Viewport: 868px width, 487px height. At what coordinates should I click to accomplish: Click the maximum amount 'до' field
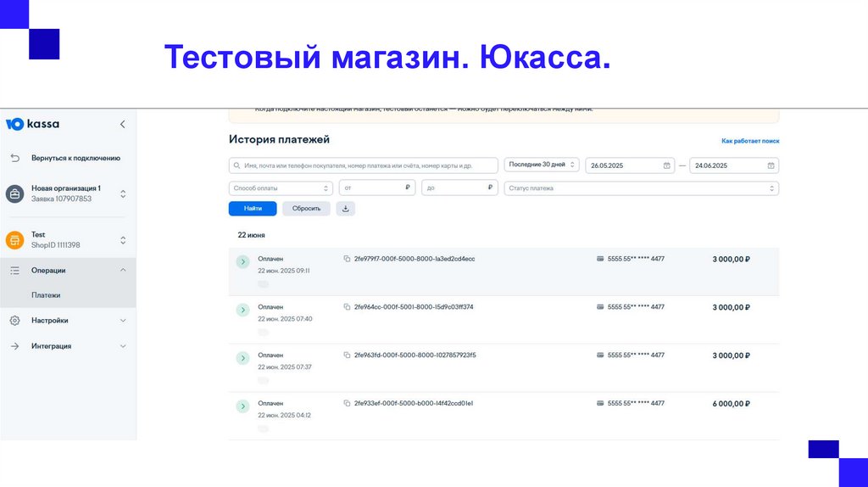459,188
